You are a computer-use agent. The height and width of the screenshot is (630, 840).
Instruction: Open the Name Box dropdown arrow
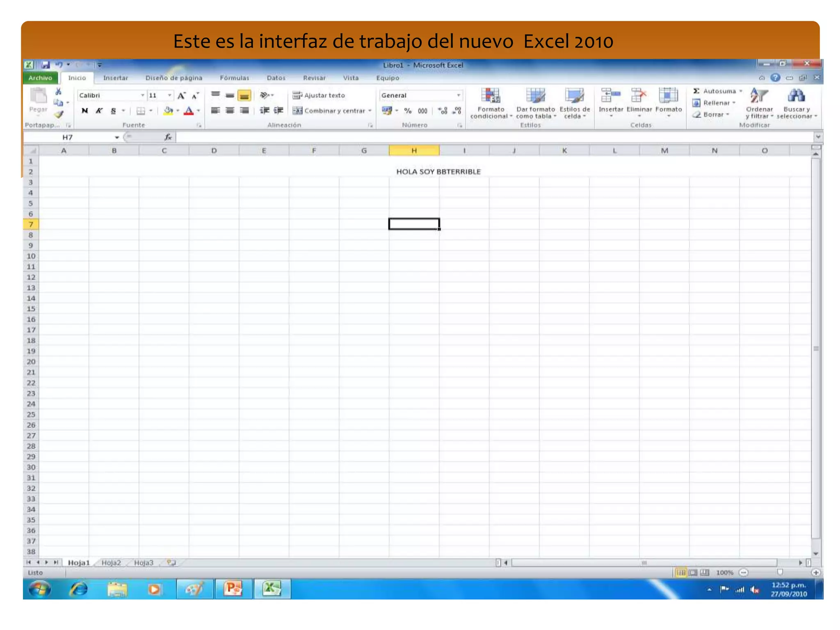[x=117, y=137]
